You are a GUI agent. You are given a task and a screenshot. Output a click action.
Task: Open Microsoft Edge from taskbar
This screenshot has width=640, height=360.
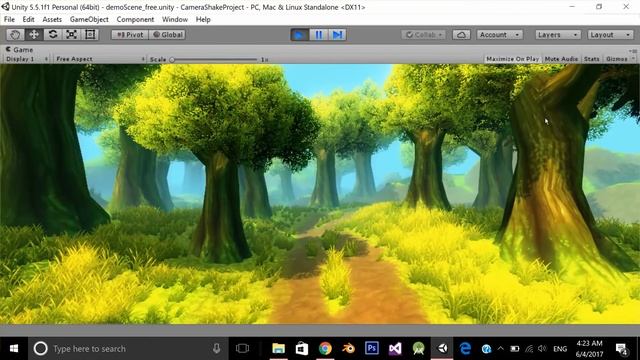(x=465, y=349)
